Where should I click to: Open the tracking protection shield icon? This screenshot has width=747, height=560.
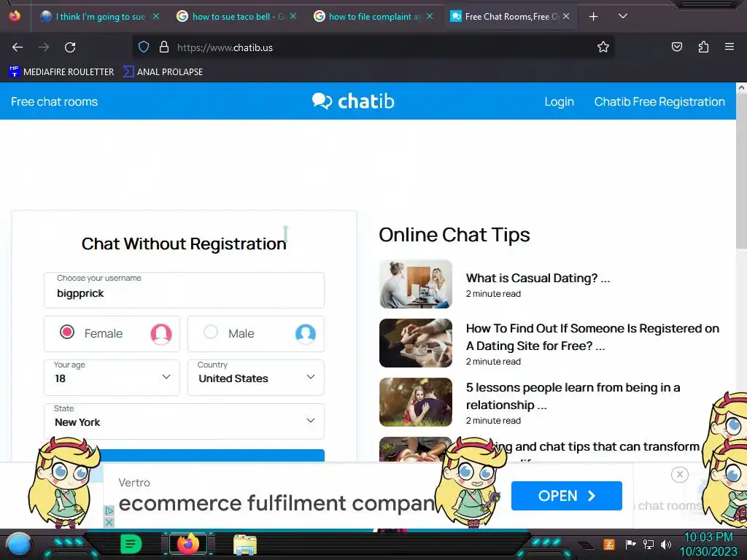tap(144, 47)
